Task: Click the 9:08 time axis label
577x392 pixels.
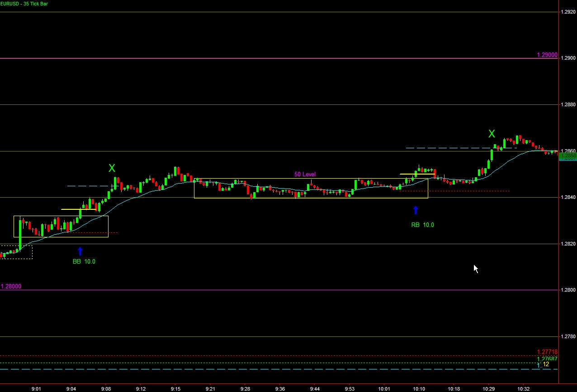Action: 106,388
